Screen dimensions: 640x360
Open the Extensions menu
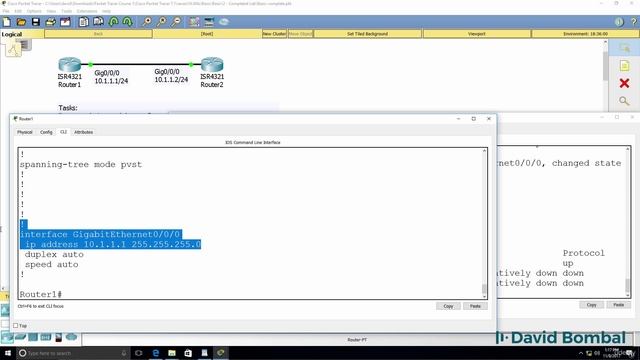(87, 11)
